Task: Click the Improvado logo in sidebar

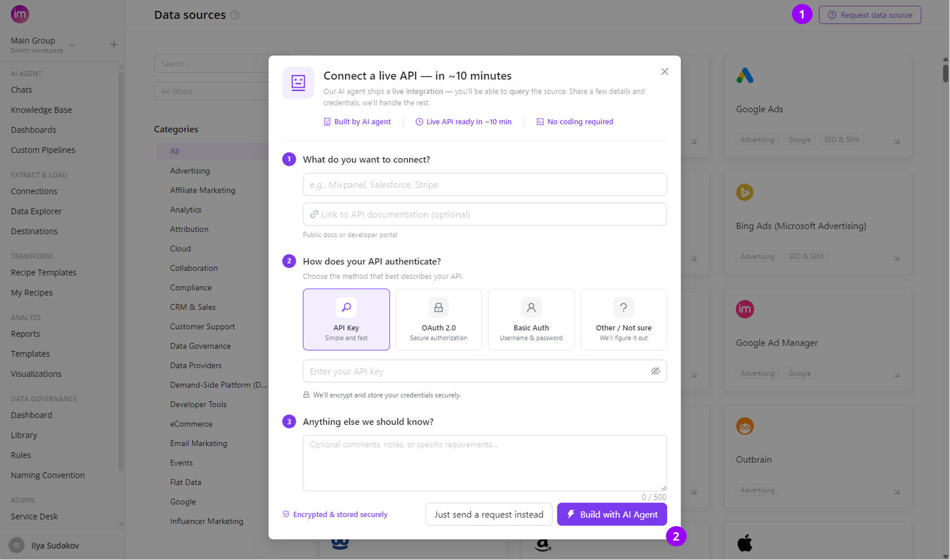Action: pyautogui.click(x=20, y=14)
